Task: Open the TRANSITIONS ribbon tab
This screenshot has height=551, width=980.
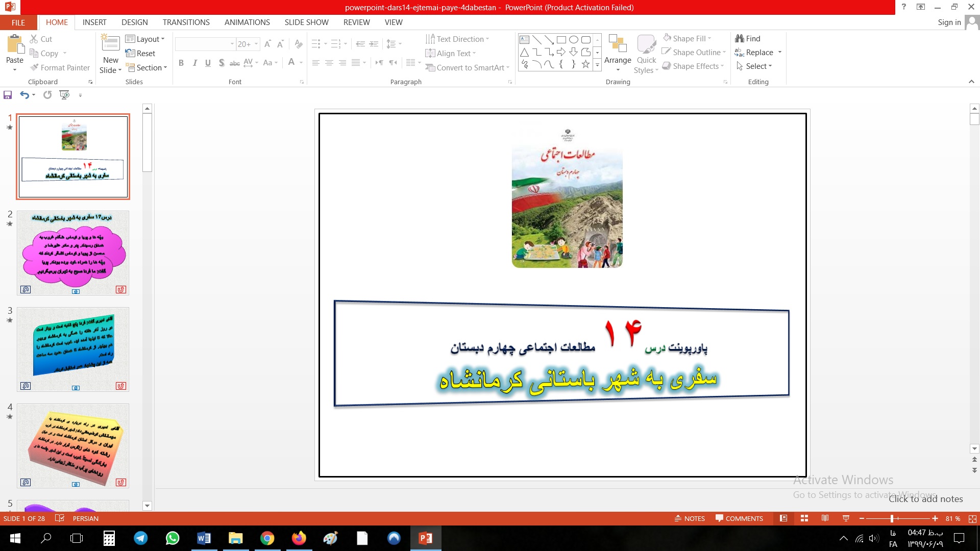Action: pos(186,22)
